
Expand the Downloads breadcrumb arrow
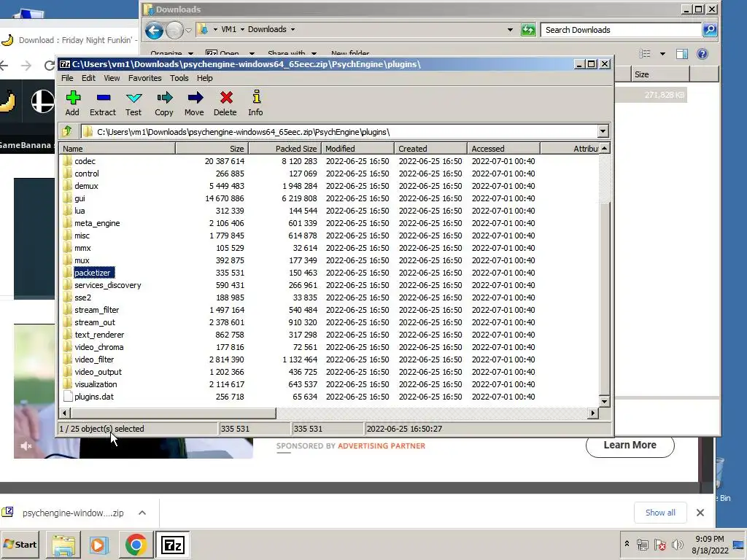[293, 29]
